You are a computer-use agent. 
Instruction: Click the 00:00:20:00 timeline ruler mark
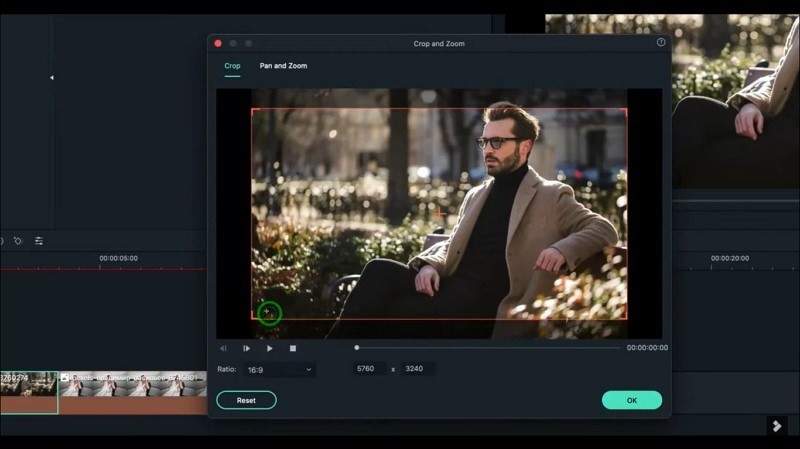coord(730,259)
